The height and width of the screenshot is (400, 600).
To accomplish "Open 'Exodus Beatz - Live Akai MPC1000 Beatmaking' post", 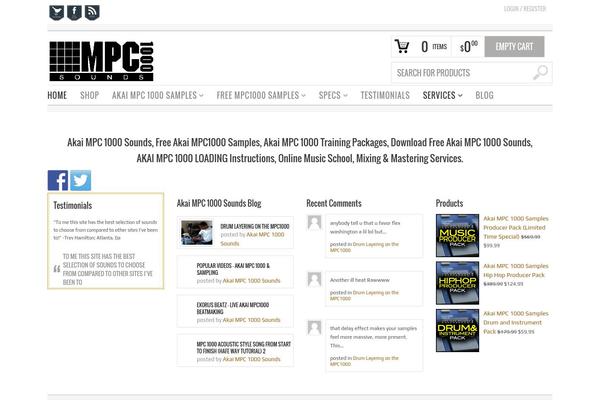I will point(233,308).
